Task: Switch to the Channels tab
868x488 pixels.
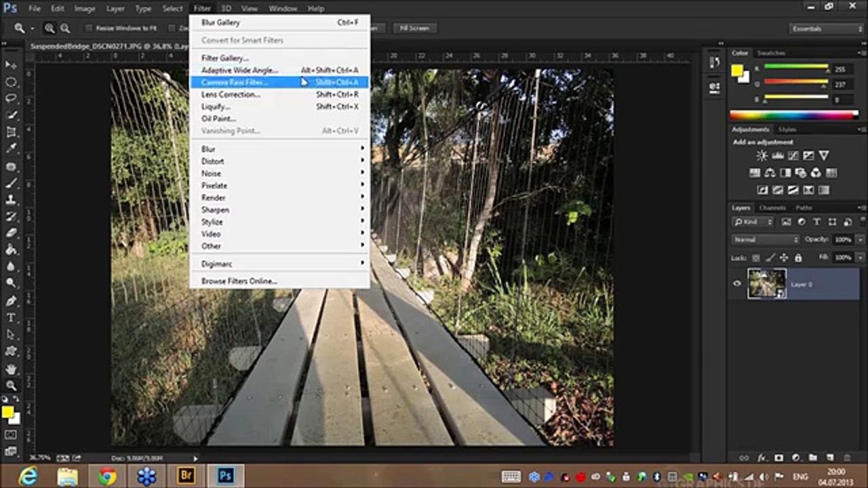Action: 772,207
